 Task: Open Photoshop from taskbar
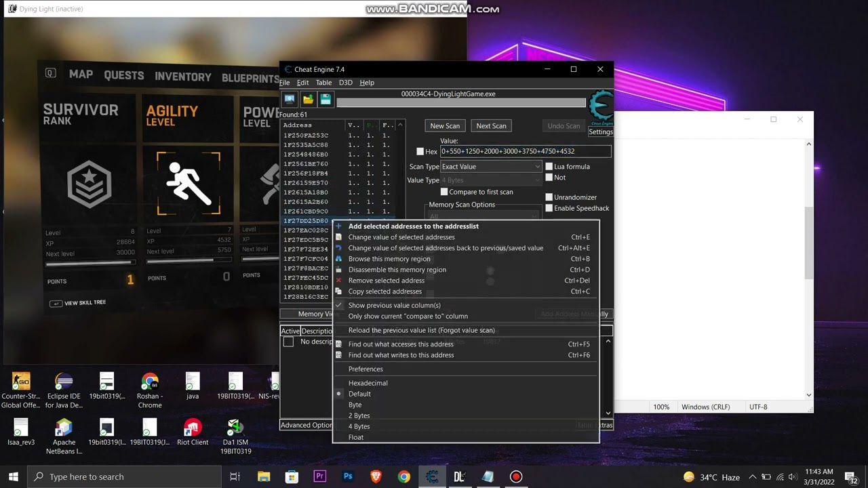(348, 476)
